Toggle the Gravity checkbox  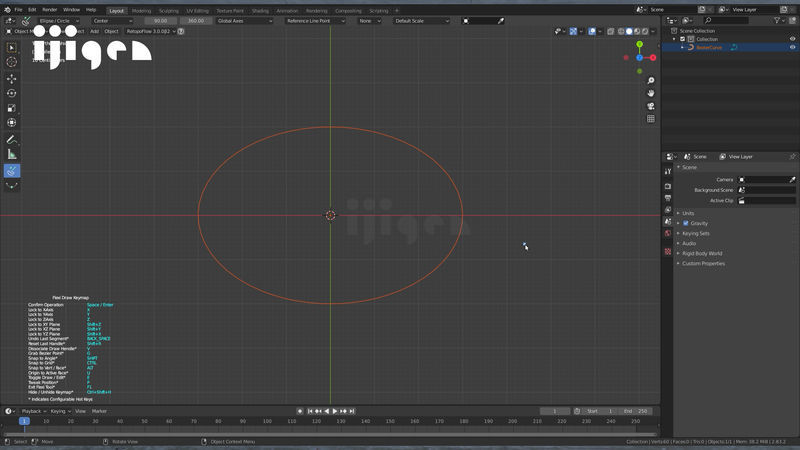coord(686,223)
